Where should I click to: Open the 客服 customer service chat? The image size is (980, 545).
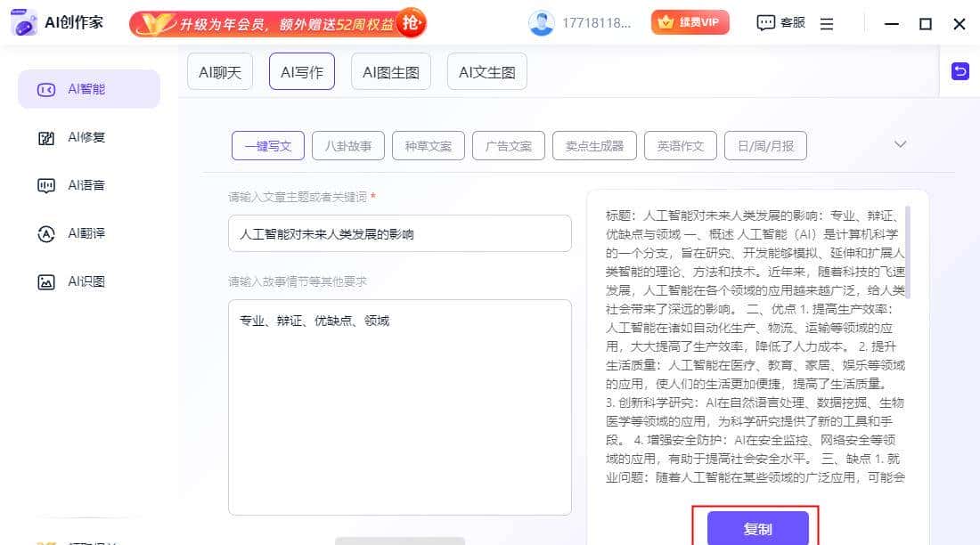coord(780,22)
